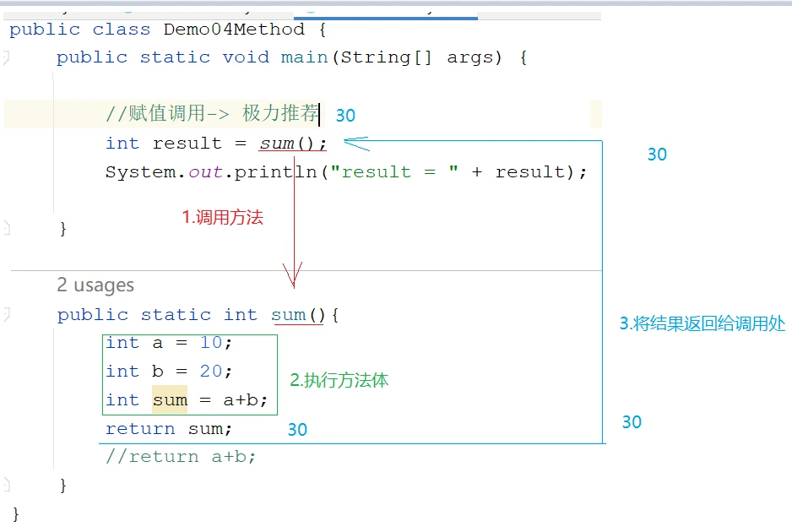Click the main method name
Screen dimensions: 792x532
coord(304,57)
